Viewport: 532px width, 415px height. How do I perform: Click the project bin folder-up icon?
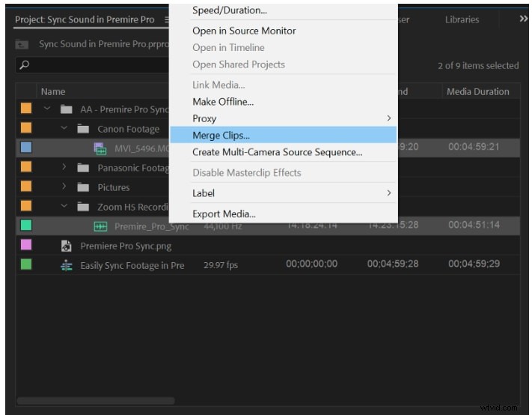click(22, 44)
